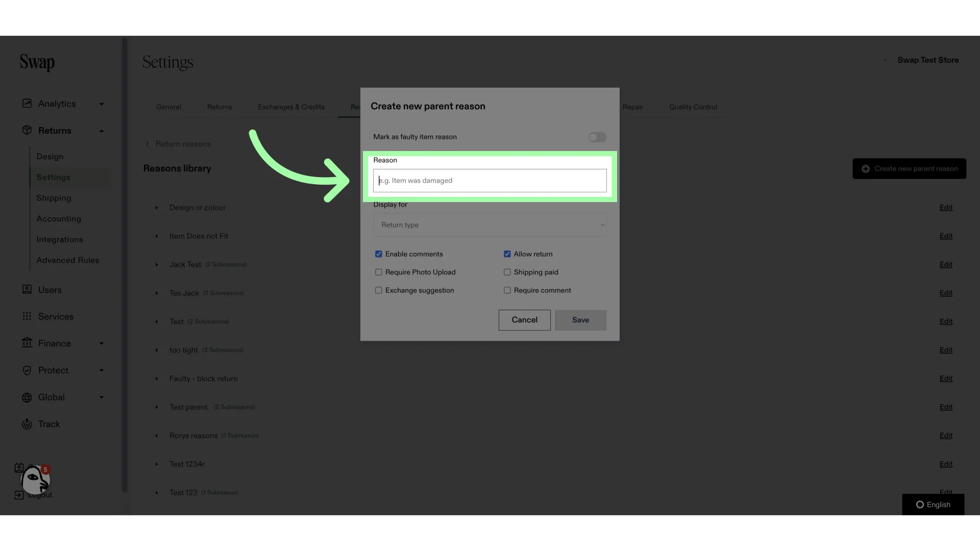The height and width of the screenshot is (551, 980).
Task: Click the plus icon on Create new parent reason
Action: (866, 169)
